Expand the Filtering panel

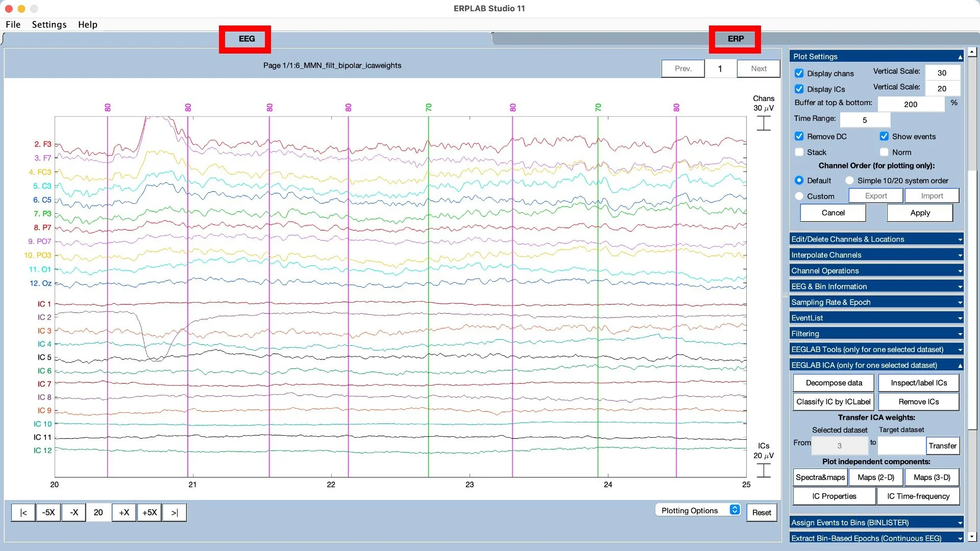tap(875, 333)
